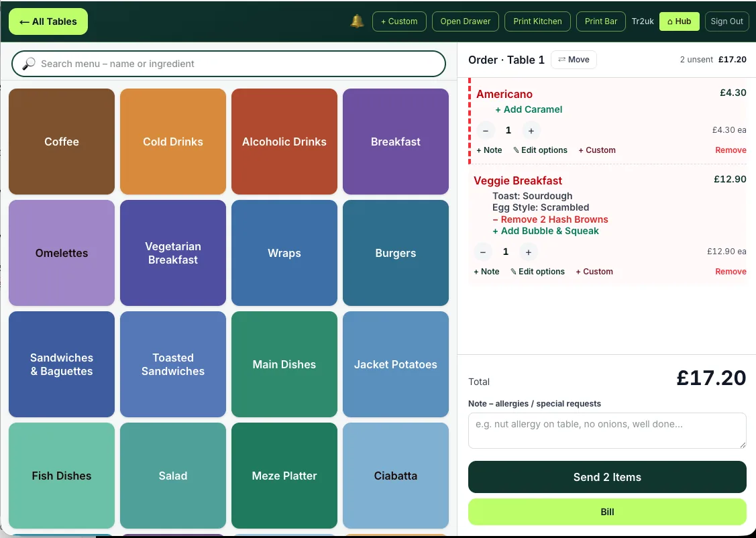This screenshot has width=756, height=538.
Task: Choose the Wraps category
Action: [x=284, y=253]
